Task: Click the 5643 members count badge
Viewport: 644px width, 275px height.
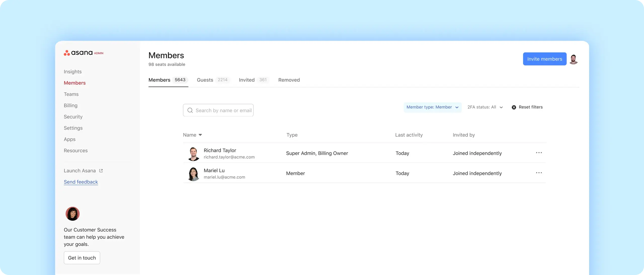Action: pos(180,80)
